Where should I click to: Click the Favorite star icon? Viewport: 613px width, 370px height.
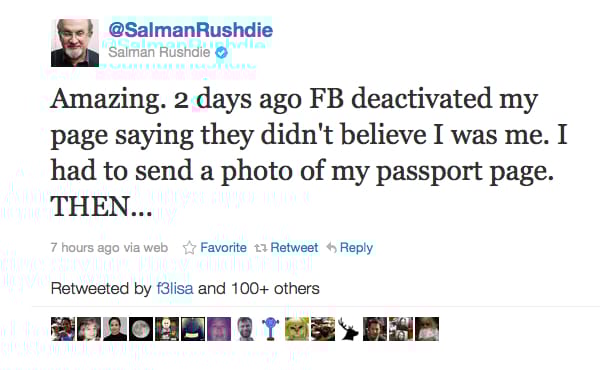pyautogui.click(x=189, y=248)
